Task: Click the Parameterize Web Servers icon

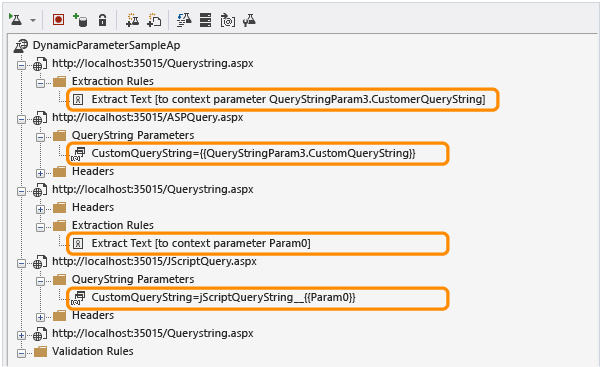Action: click(205, 20)
